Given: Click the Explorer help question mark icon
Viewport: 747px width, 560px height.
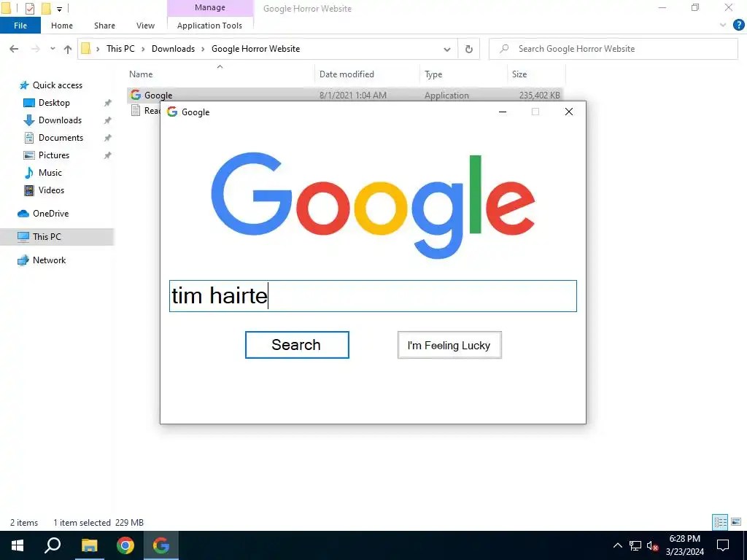Looking at the screenshot, I should click(738, 26).
